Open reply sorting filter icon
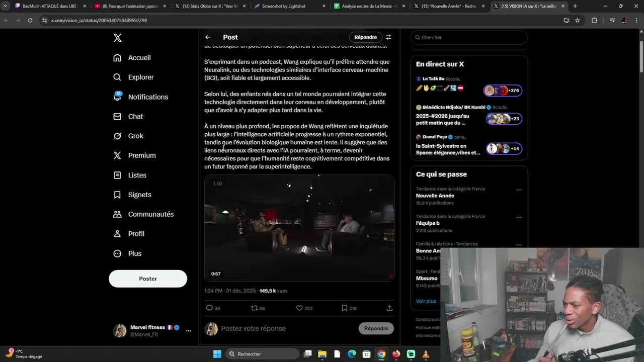The height and width of the screenshot is (362, 644). click(388, 37)
